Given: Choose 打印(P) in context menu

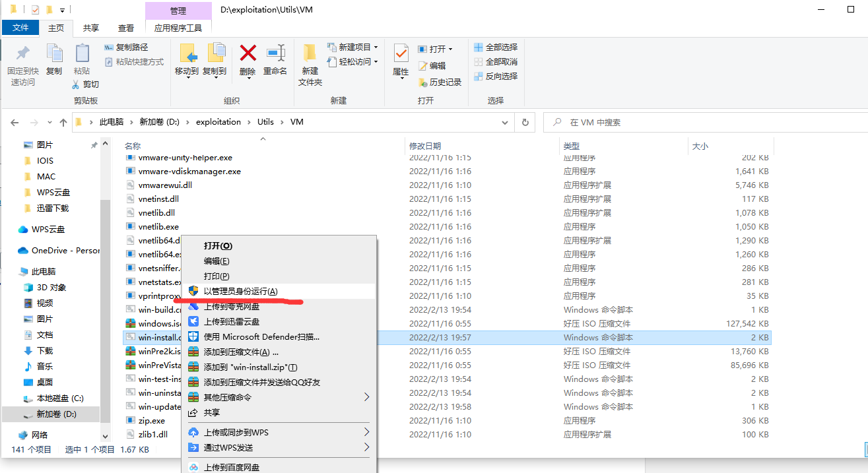Looking at the screenshot, I should tap(279, 276).
